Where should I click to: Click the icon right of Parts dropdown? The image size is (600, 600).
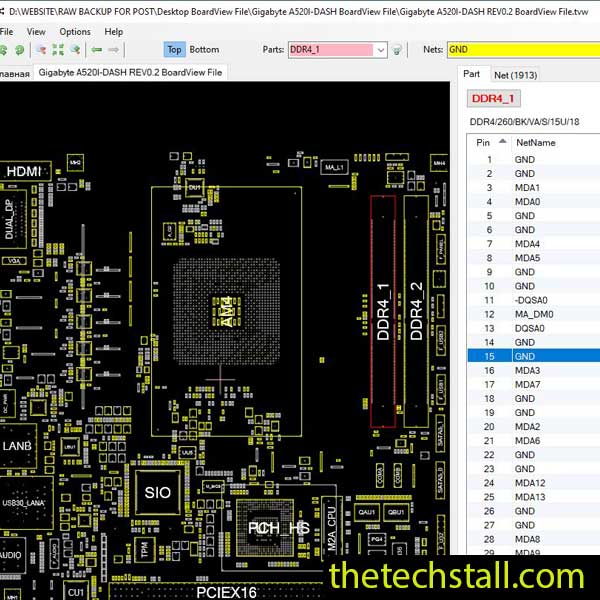[x=397, y=50]
